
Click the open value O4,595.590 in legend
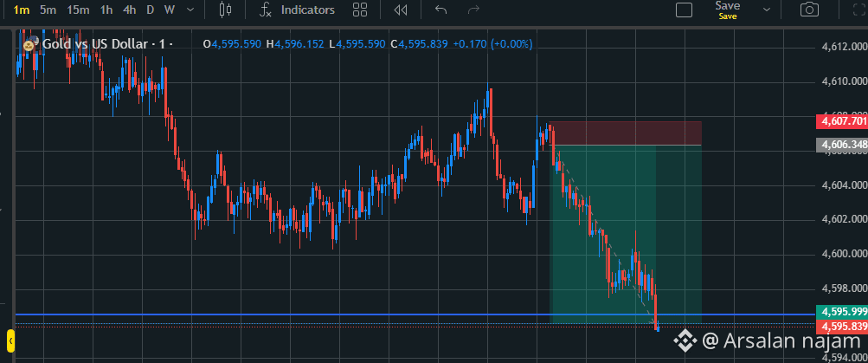coord(232,44)
